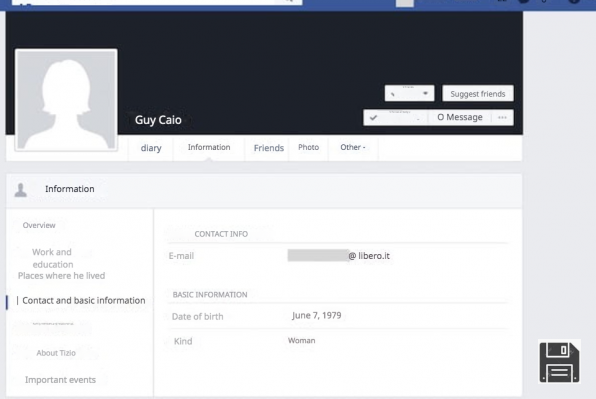596x399 pixels.
Task: Select Overview in the sidebar
Action: pos(39,225)
